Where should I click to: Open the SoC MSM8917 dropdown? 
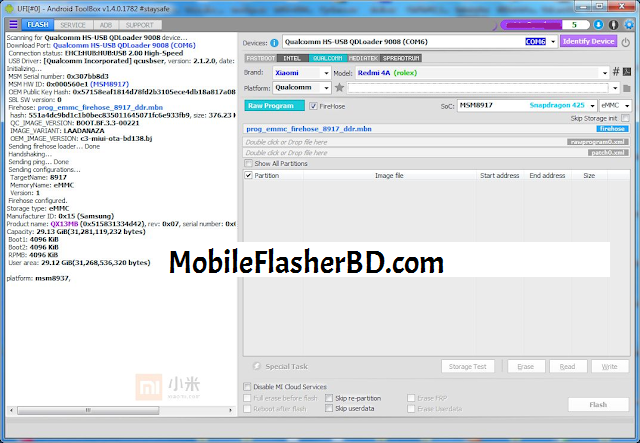592,106
